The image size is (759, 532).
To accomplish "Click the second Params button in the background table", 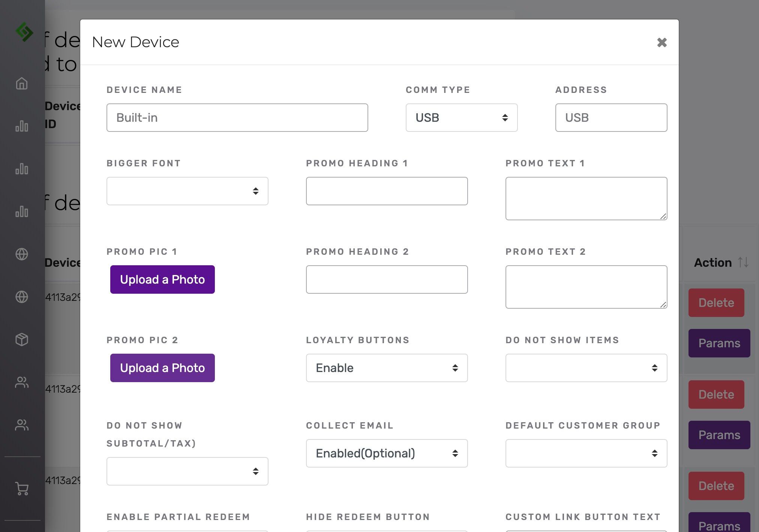I will [x=719, y=435].
